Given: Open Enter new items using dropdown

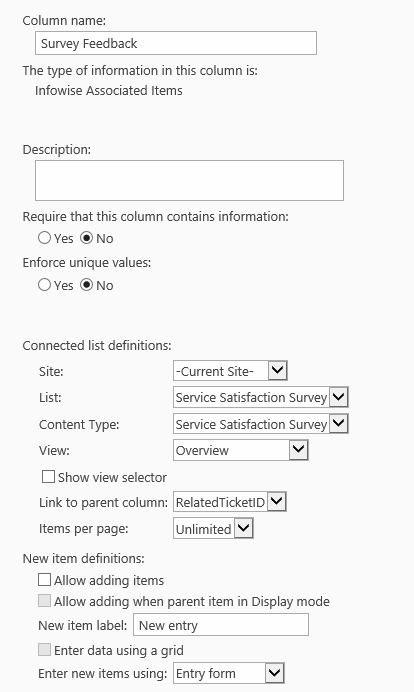Looking at the screenshot, I should point(229,673).
